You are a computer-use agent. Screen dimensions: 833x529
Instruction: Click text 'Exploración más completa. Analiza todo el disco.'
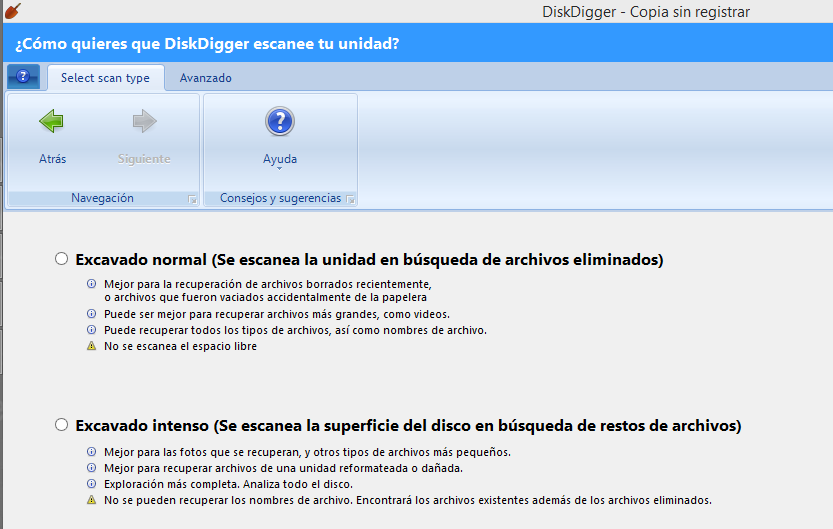[x=228, y=484]
